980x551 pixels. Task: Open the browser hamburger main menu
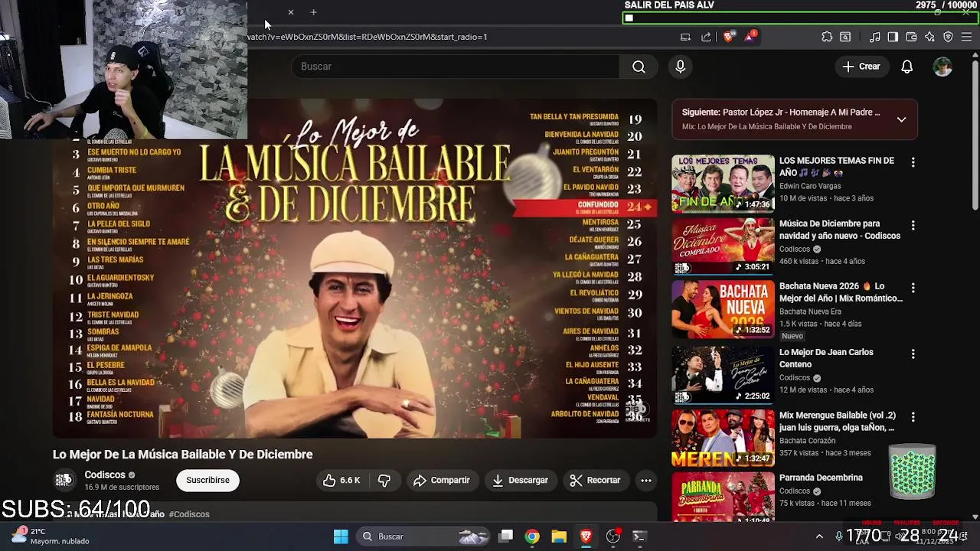[x=966, y=37]
